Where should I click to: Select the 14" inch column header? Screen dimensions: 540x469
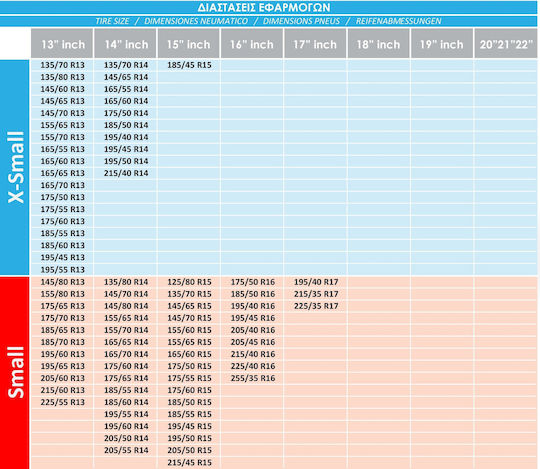pos(125,43)
